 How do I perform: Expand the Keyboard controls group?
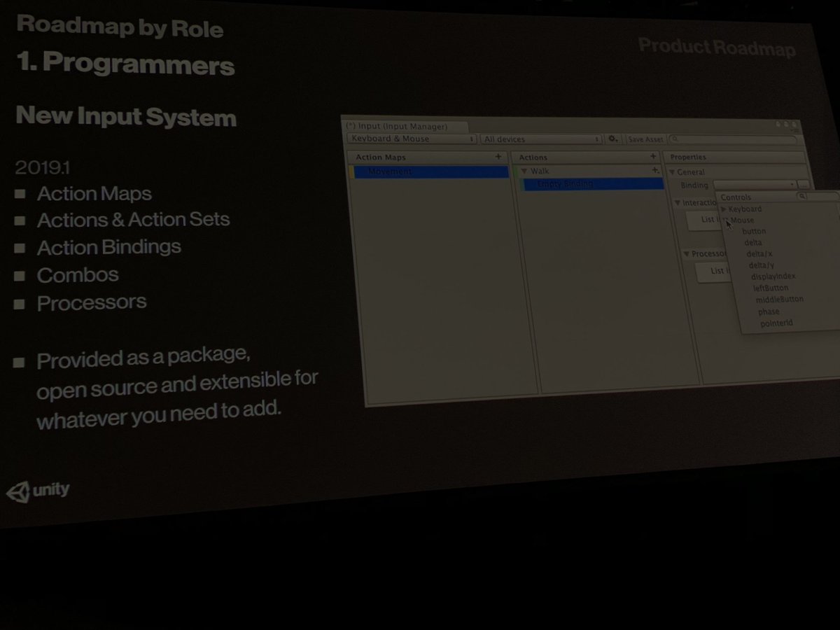point(724,209)
